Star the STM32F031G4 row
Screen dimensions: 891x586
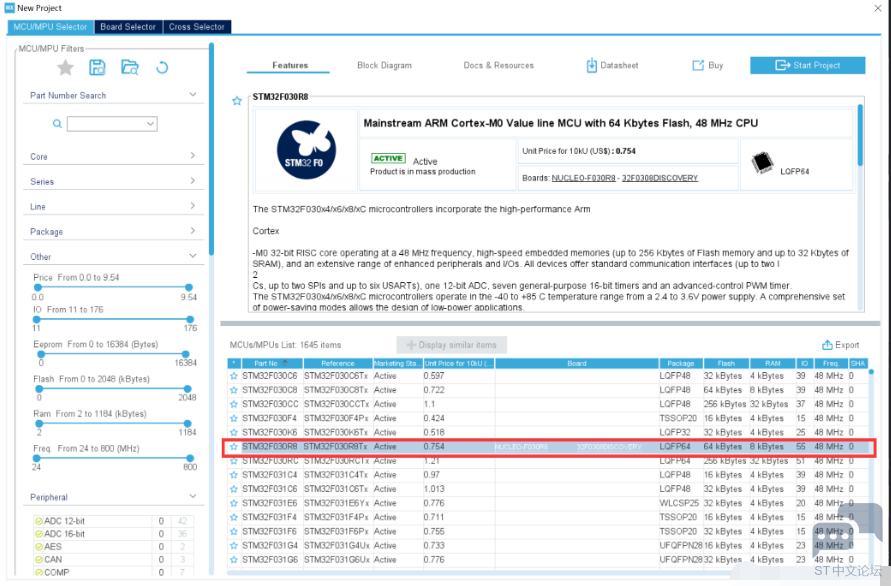tap(234, 546)
